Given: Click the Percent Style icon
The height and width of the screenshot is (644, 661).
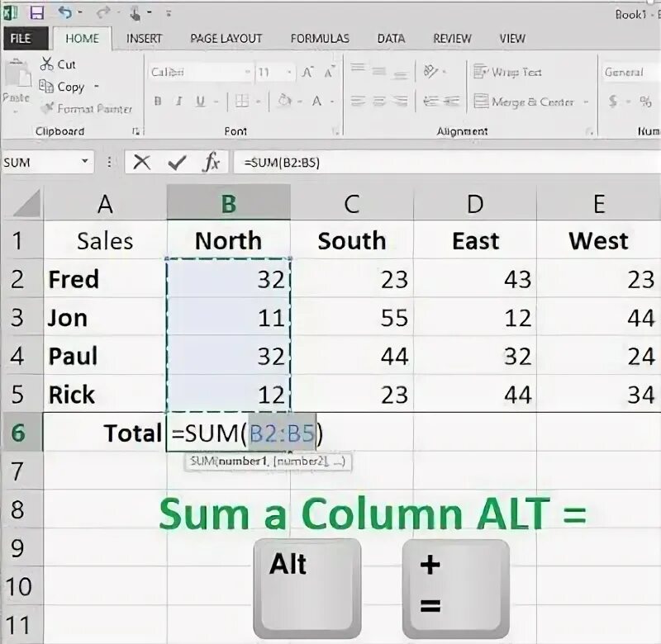Looking at the screenshot, I should [645, 101].
